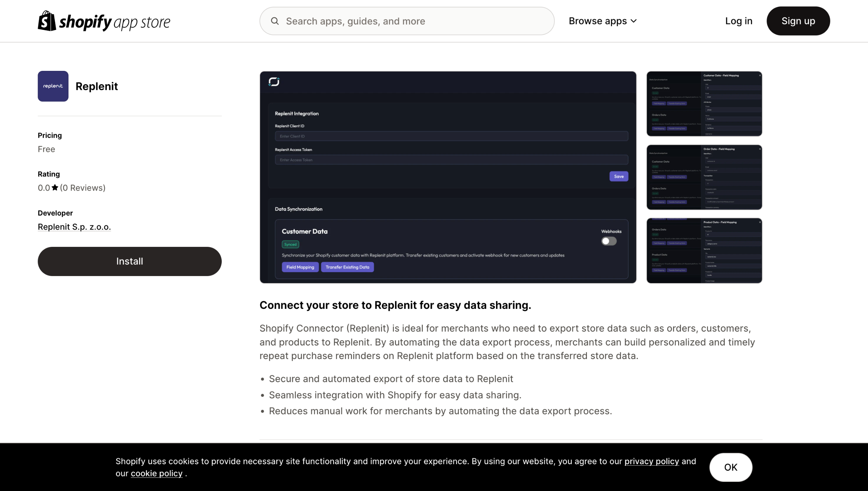Click the star icon beside the rating
868x491 pixels.
point(55,188)
